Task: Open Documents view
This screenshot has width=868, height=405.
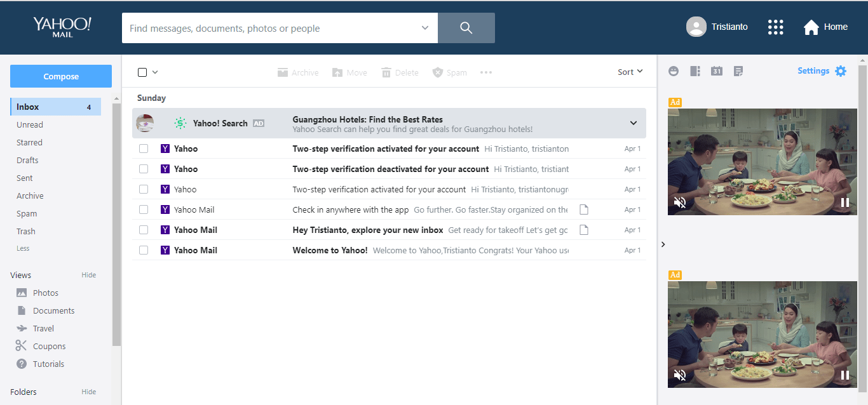Action: [x=53, y=310]
